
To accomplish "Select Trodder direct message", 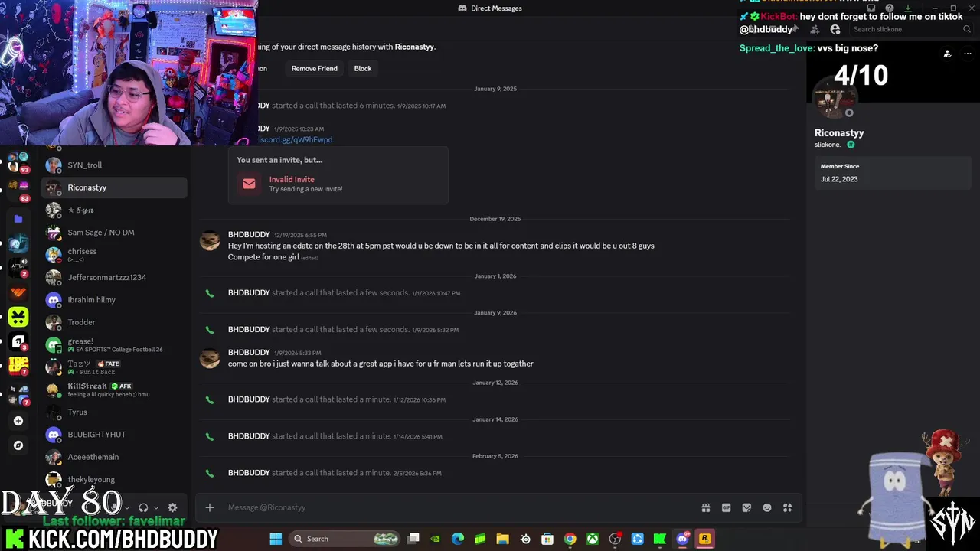I will tap(114, 322).
